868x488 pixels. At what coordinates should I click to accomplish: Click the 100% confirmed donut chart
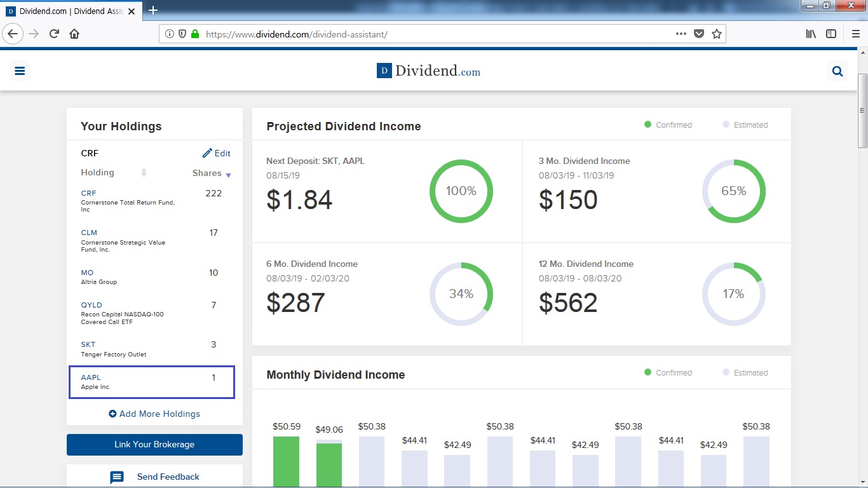point(461,191)
